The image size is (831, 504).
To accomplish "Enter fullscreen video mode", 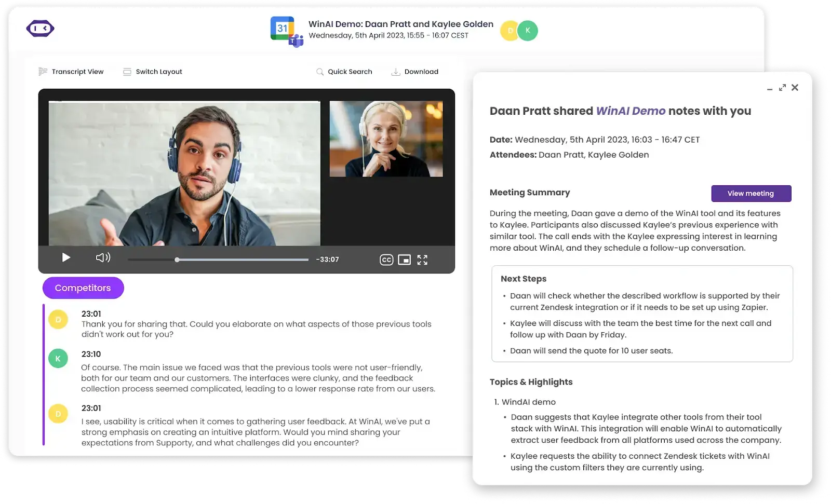I will (x=422, y=260).
